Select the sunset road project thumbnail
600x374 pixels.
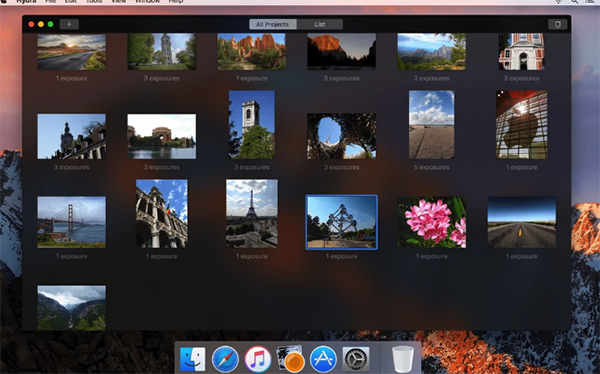coord(72,52)
